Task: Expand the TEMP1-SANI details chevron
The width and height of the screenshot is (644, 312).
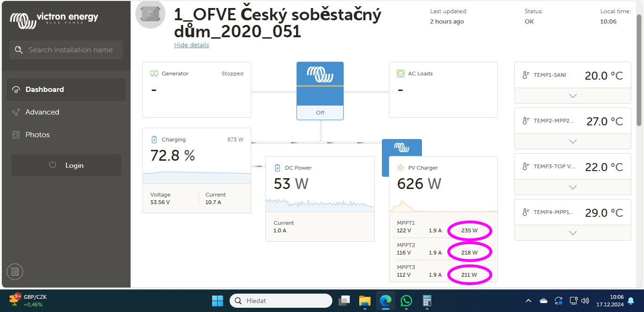Action: click(x=573, y=96)
